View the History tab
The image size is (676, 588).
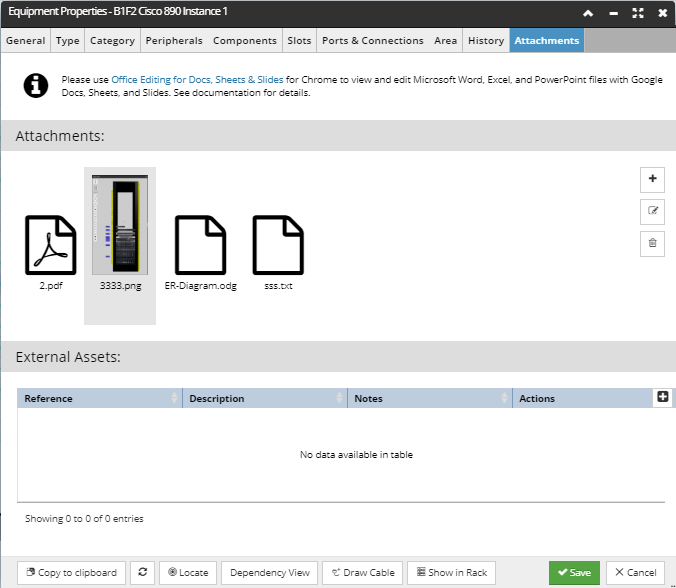point(486,41)
